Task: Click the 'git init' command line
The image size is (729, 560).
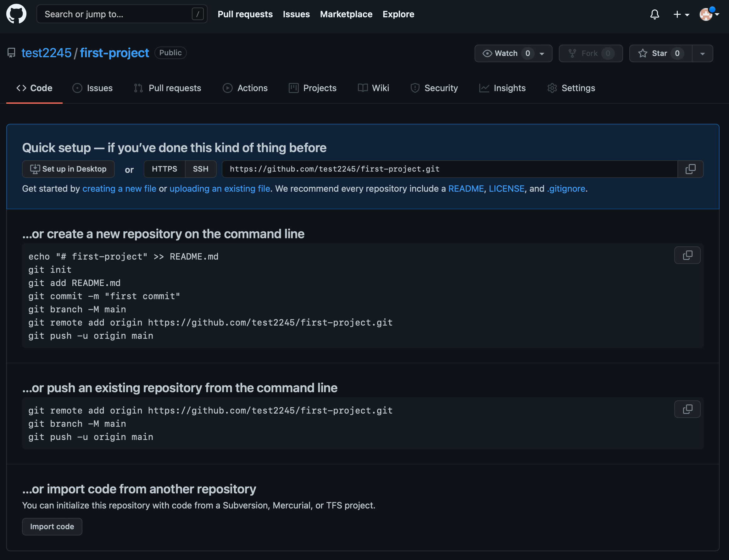Action: [x=50, y=270]
